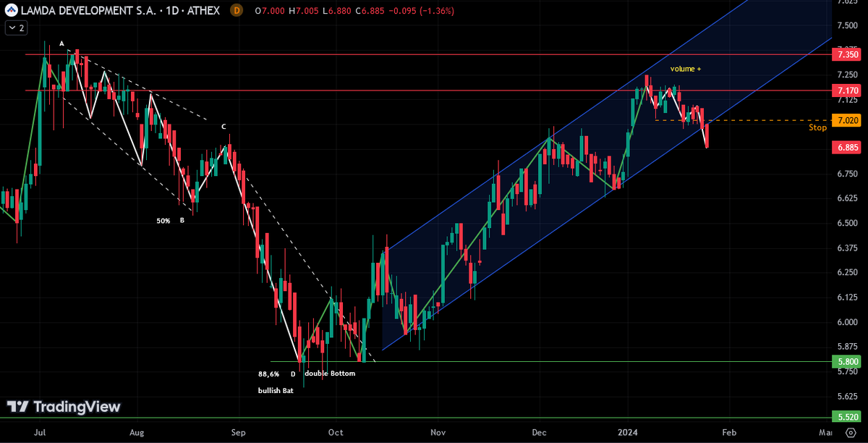Click the '88,6%' annotation label

pyautogui.click(x=268, y=374)
